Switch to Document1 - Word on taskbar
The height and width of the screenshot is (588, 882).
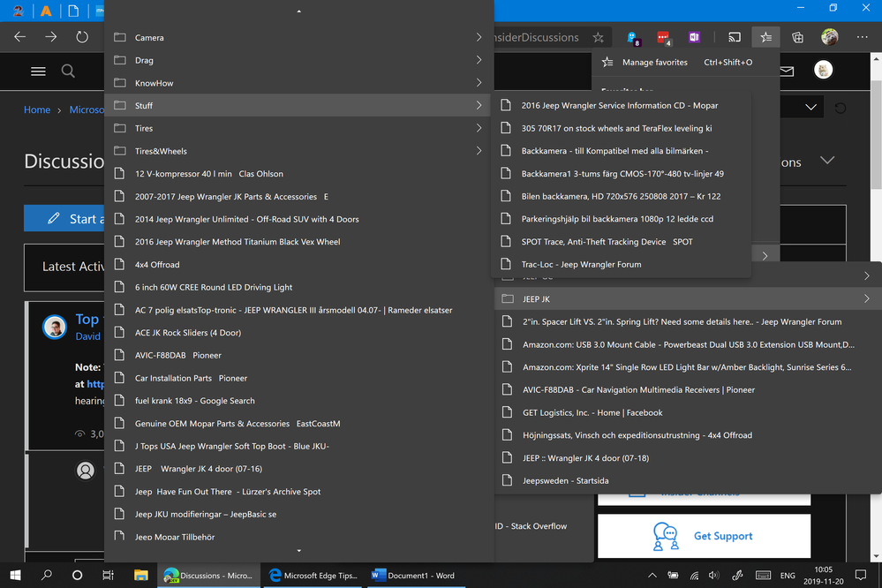[x=415, y=575]
